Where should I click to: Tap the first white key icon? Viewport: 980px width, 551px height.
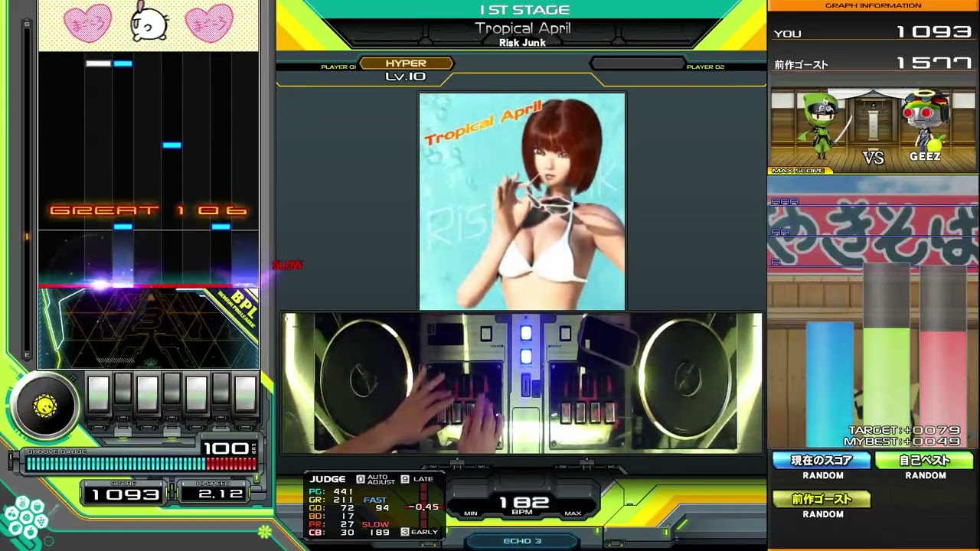tap(99, 394)
